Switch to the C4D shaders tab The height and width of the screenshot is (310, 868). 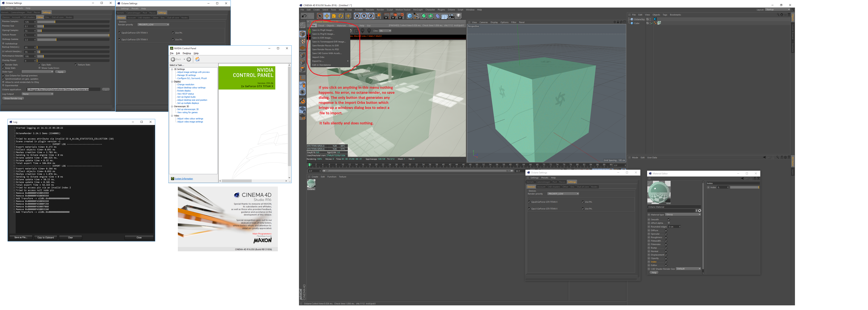point(29,17)
